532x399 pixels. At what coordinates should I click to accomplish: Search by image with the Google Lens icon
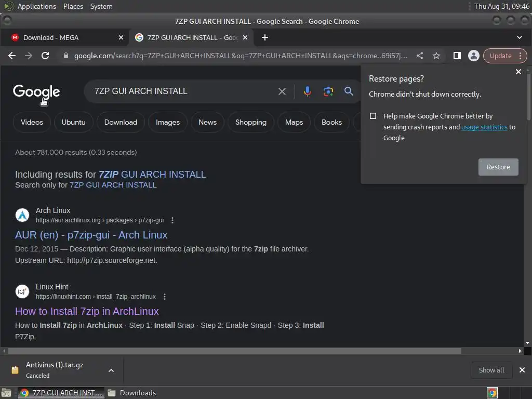coord(328,91)
